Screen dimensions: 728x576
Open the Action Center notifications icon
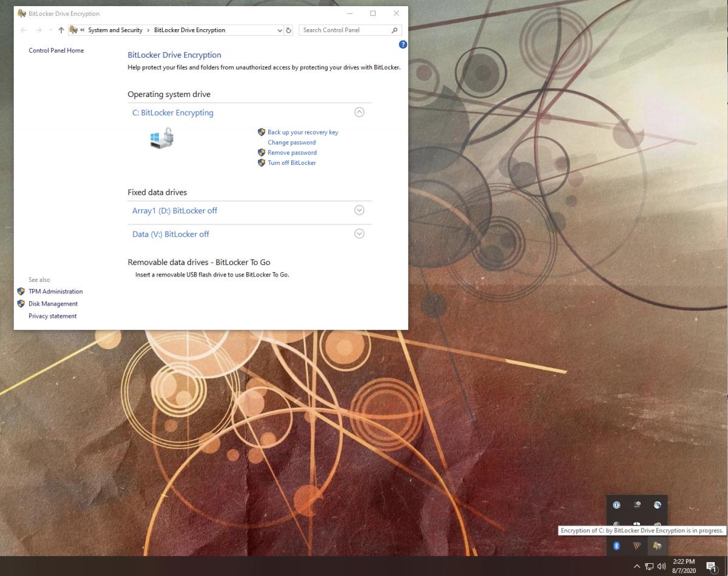point(712,567)
